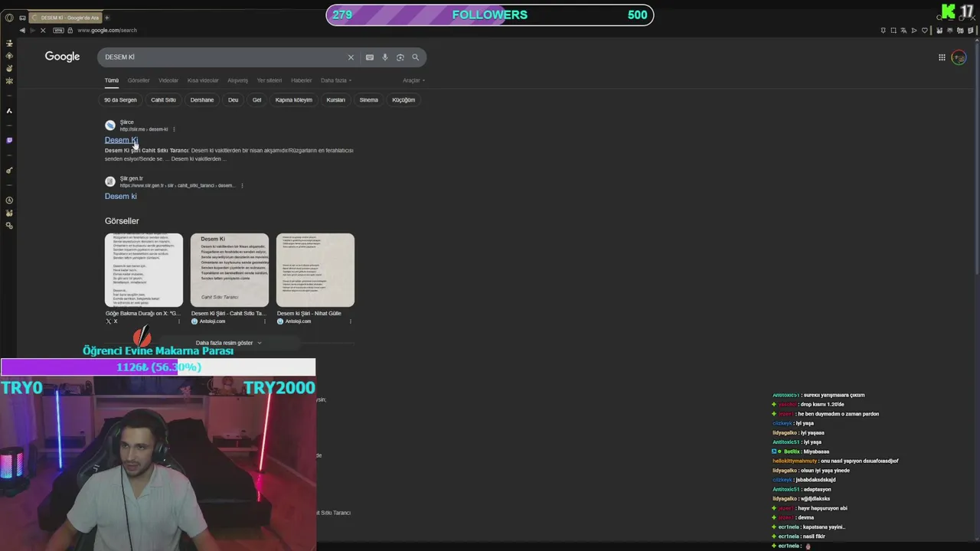980x551 pixels.
Task: Submit search with magnifier icon
Action: [416, 57]
